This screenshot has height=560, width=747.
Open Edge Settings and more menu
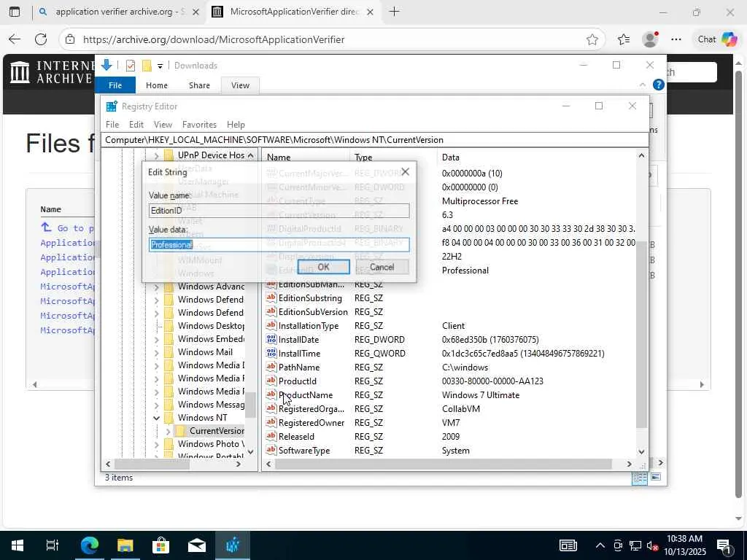pos(676,39)
